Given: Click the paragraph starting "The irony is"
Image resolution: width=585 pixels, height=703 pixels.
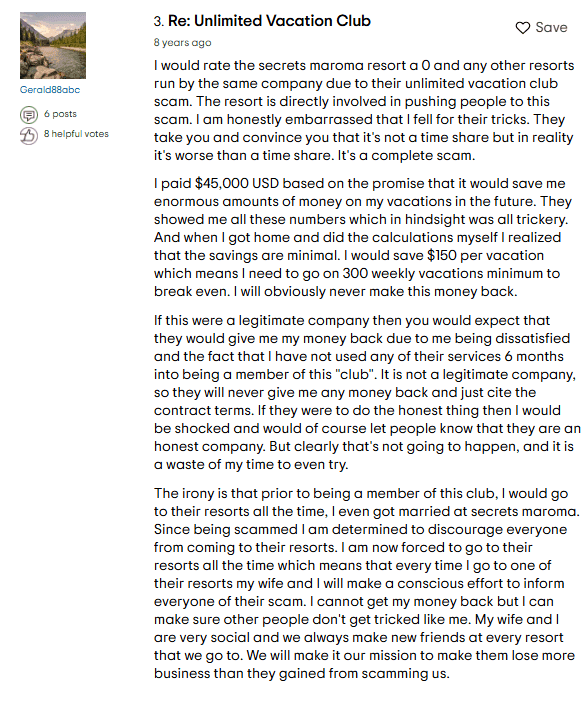Looking at the screenshot, I should 367,583.
